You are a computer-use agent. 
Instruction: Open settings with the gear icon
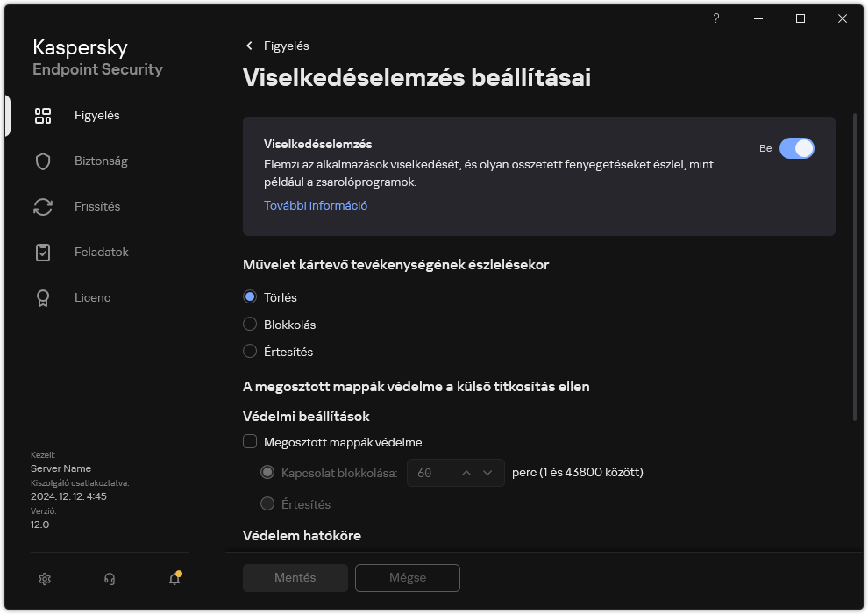pyautogui.click(x=45, y=579)
